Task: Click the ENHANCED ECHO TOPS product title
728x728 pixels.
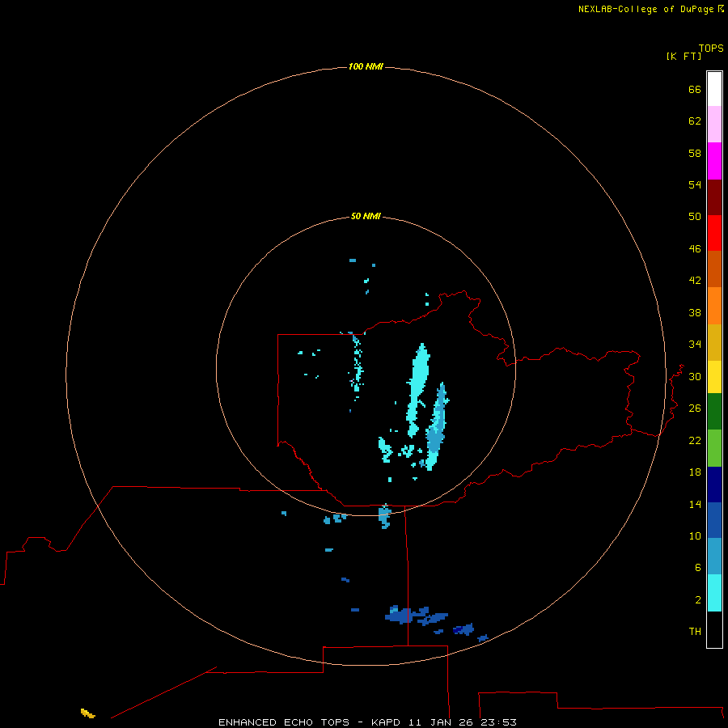Action: pyautogui.click(x=283, y=722)
